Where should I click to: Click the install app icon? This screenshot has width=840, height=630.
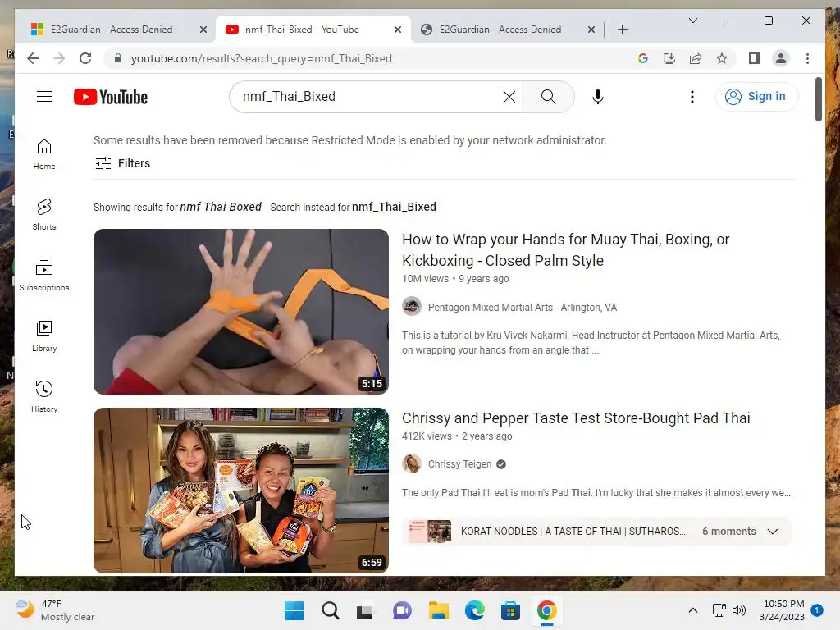click(669, 58)
